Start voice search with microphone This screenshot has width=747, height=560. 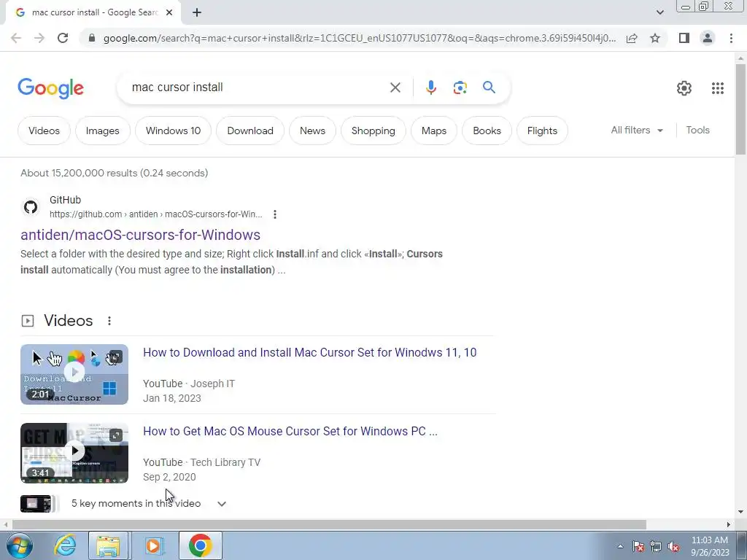pyautogui.click(x=430, y=87)
